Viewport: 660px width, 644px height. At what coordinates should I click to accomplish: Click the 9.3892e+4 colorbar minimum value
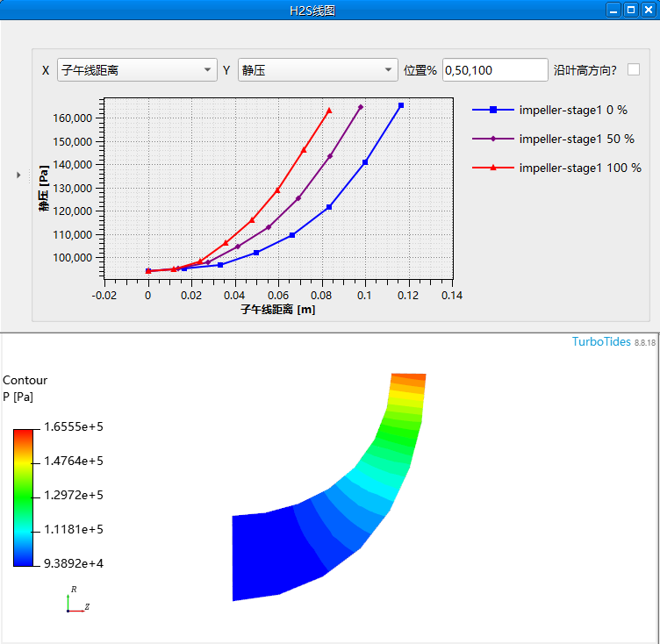[73, 563]
